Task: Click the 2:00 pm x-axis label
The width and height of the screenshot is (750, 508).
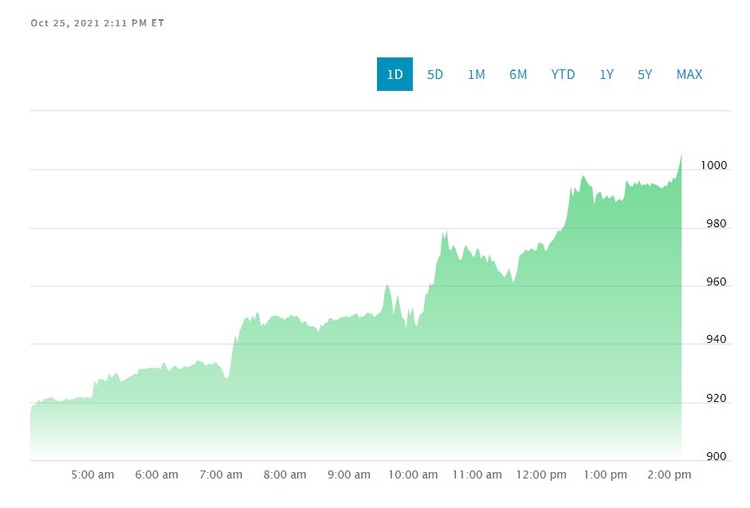Action: [x=670, y=475]
